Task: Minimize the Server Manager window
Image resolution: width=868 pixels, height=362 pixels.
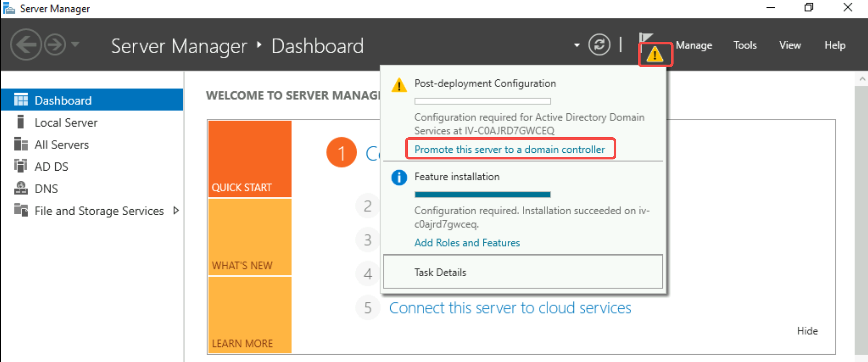Action: click(771, 7)
